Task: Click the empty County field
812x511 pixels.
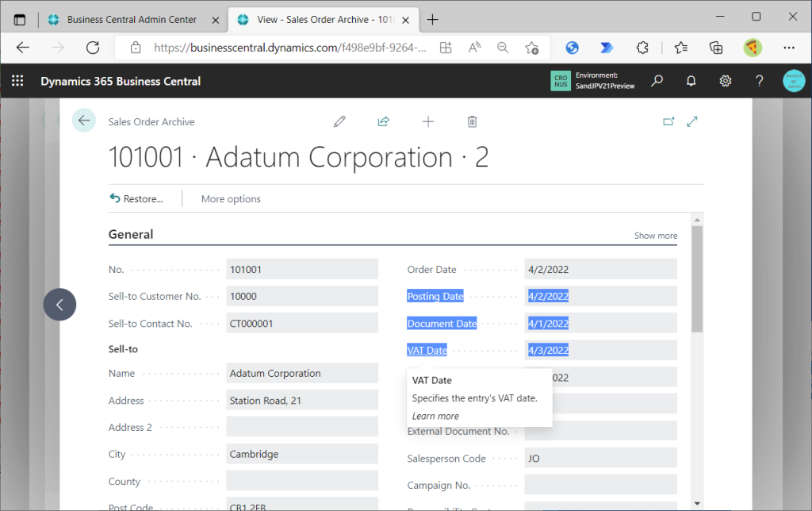Action: tap(302, 482)
